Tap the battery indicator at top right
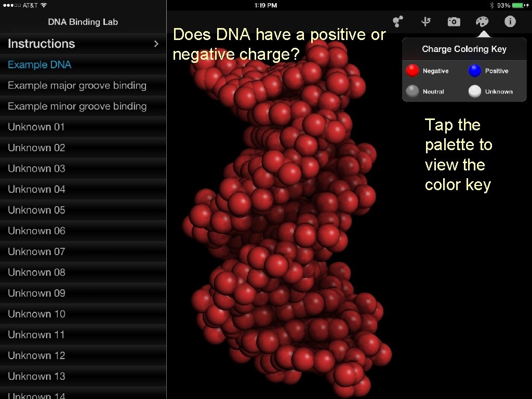 click(x=517, y=5)
